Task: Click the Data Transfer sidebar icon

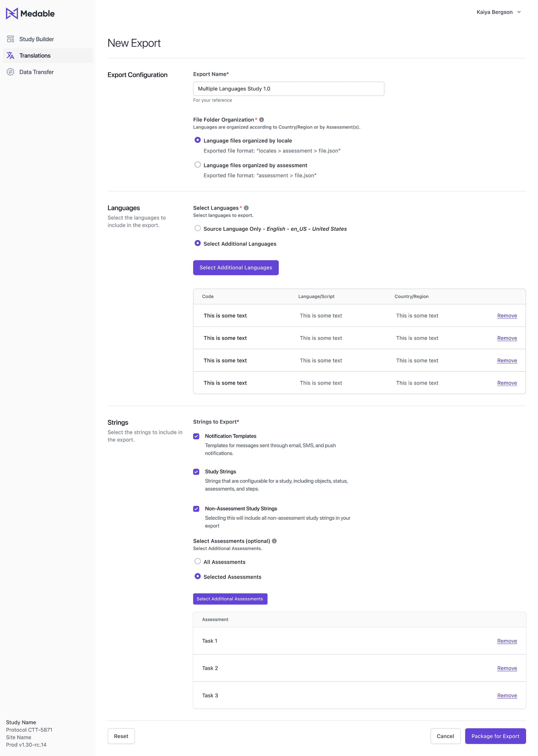Action: click(11, 72)
